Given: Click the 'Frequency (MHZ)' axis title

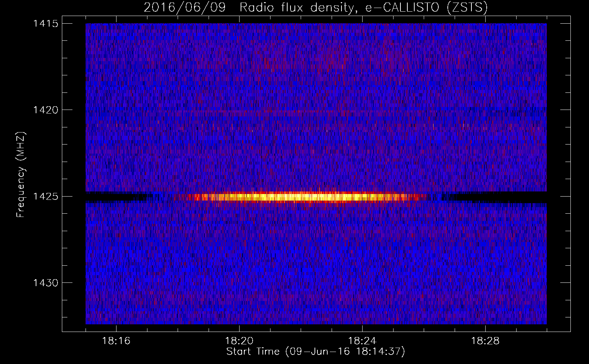Looking at the screenshot, I should (21, 175).
